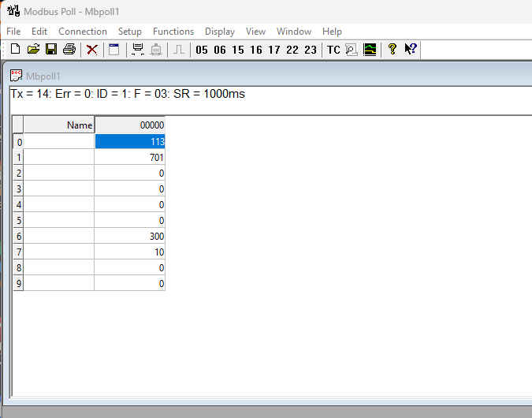Select the value cell in row 2
Viewport: 532px width, 418px height.
pyautogui.click(x=130, y=174)
